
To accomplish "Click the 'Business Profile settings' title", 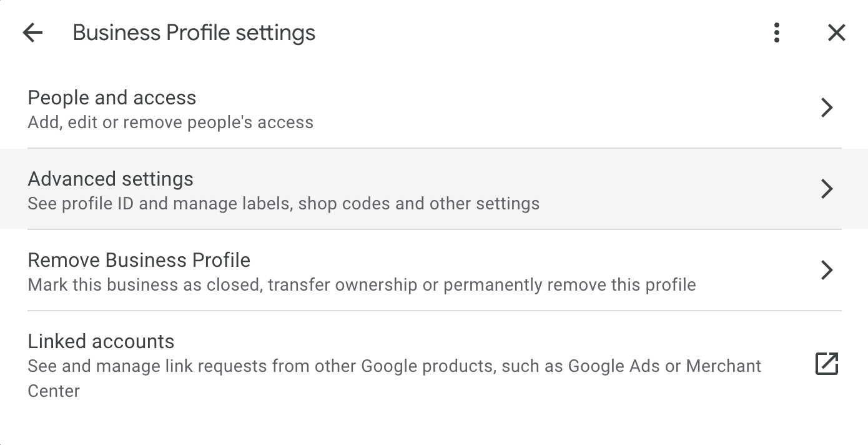I will pyautogui.click(x=194, y=32).
